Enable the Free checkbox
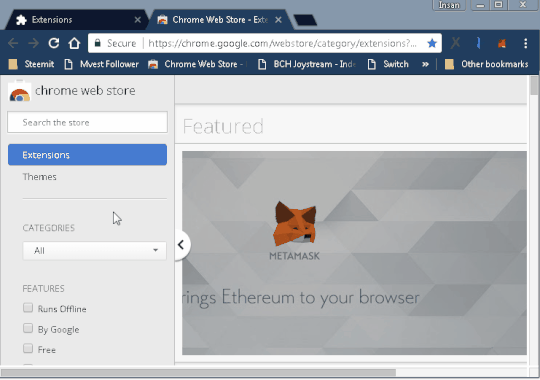Viewport: 540px width, 380px height. (x=28, y=348)
